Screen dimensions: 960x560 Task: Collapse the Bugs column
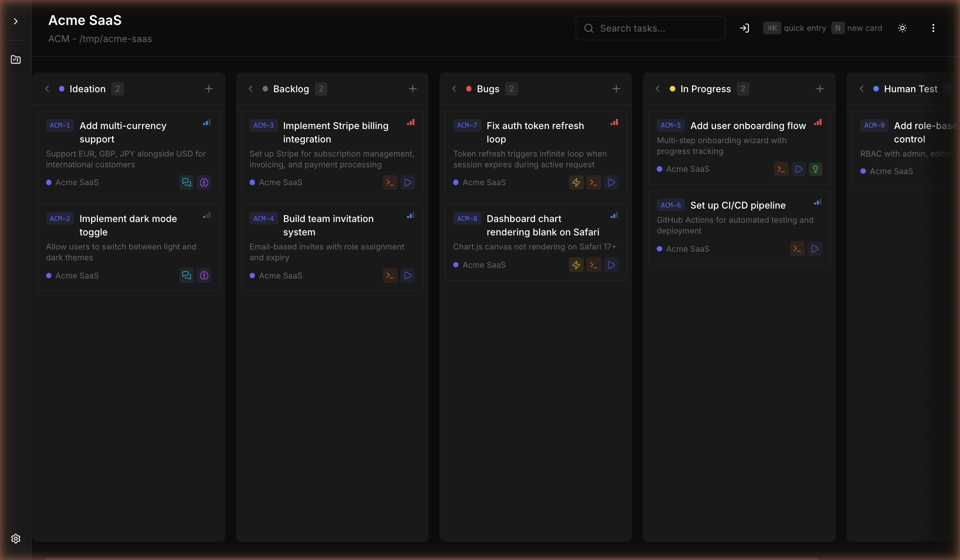click(454, 89)
